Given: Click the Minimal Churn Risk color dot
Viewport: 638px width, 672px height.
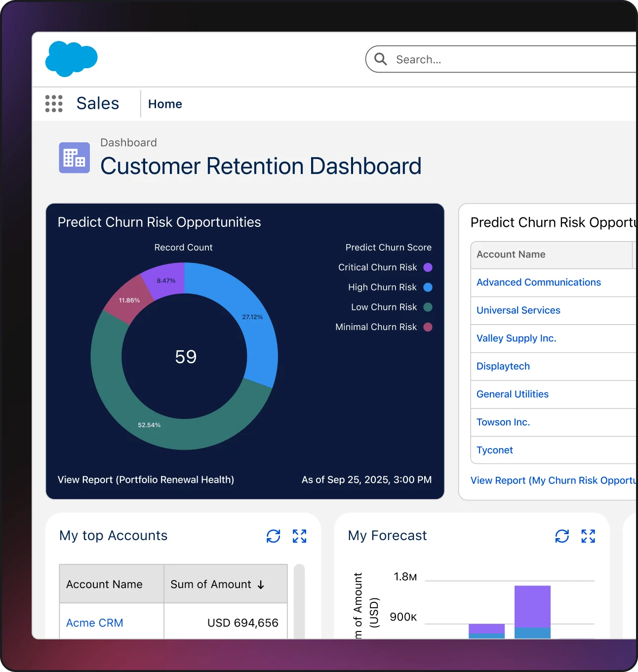Looking at the screenshot, I should [x=428, y=327].
